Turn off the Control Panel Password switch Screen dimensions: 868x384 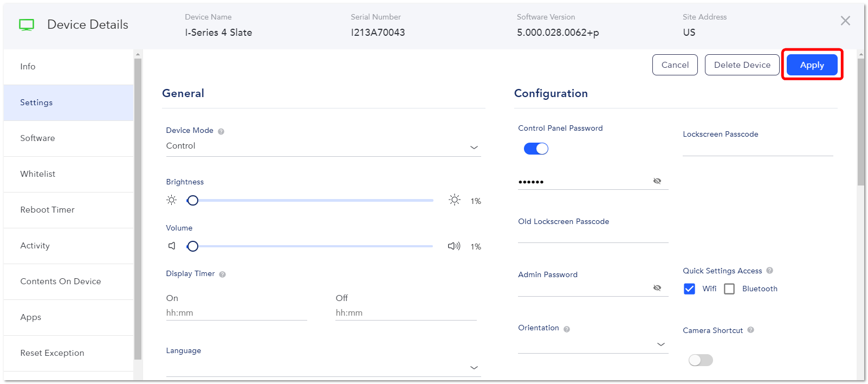(536, 149)
